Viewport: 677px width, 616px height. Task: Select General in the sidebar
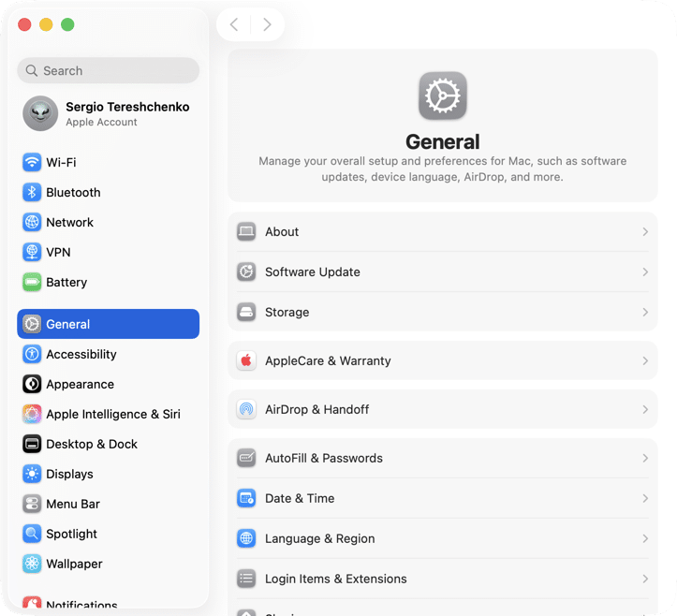click(x=108, y=324)
